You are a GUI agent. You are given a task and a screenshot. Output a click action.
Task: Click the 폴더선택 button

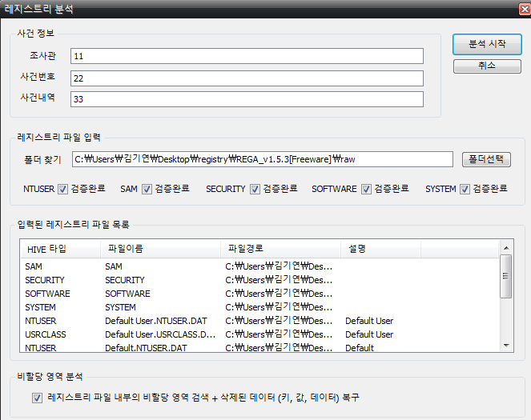pyautogui.click(x=486, y=159)
